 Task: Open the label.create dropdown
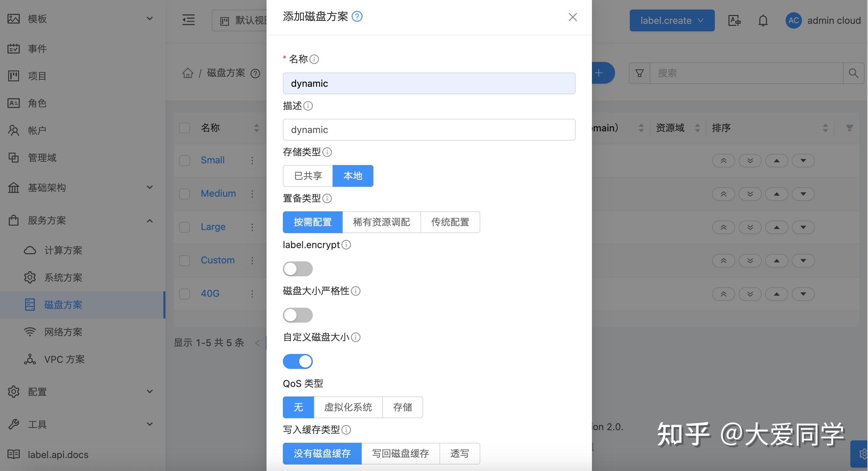(672, 20)
